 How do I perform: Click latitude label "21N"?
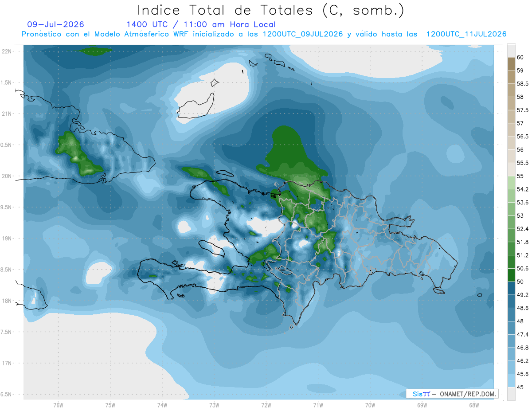[x=7, y=114]
